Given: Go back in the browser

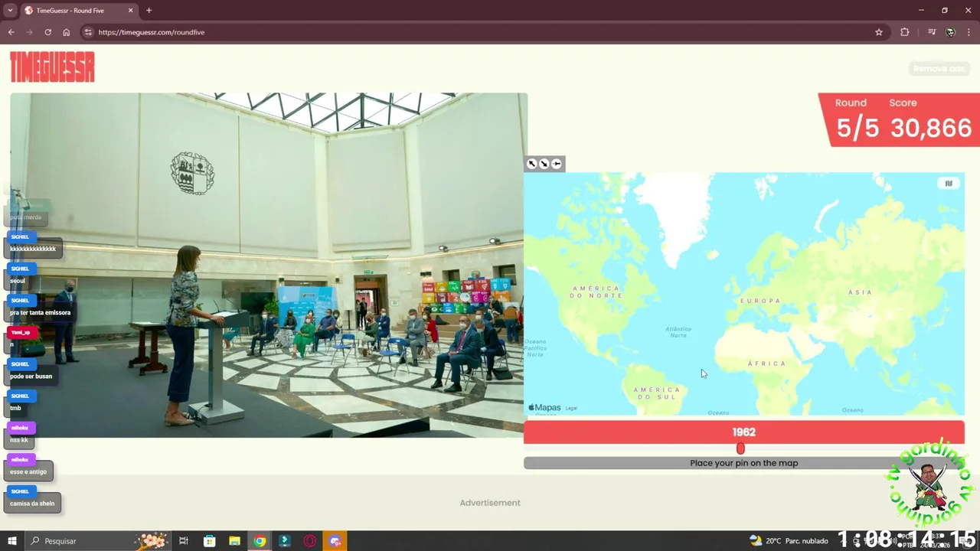Looking at the screenshot, I should [x=11, y=32].
